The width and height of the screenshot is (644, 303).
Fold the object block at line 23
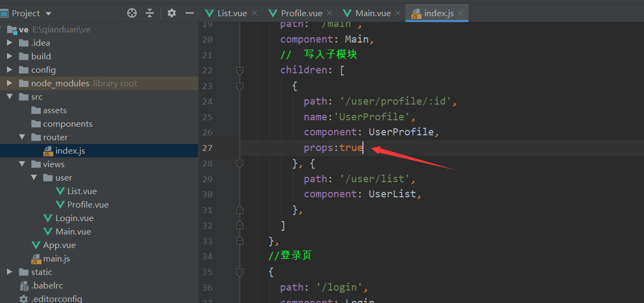click(x=240, y=86)
